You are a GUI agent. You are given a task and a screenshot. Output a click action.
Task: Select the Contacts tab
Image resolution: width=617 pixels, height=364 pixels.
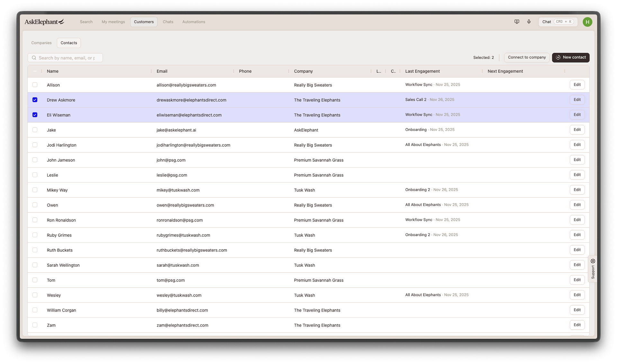(x=69, y=43)
